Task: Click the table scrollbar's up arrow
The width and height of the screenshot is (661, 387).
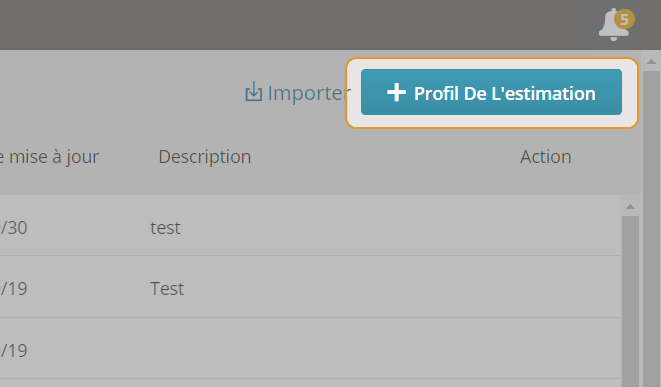Action: (630, 207)
